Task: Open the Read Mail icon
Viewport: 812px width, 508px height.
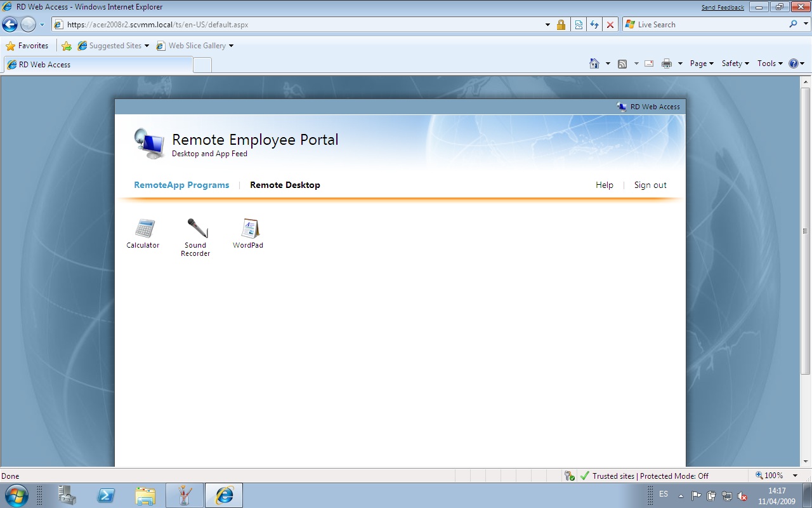Action: coord(649,63)
